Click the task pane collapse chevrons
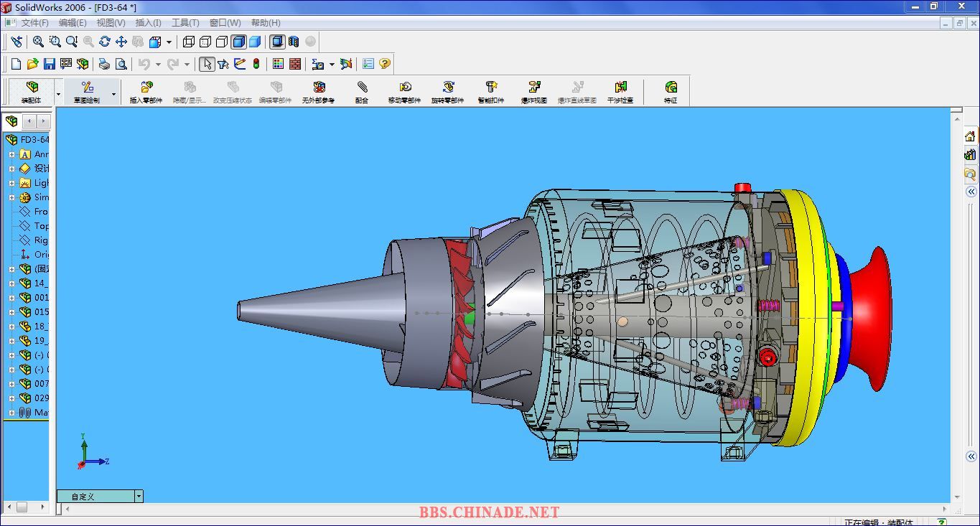Screen dimensions: 980x526 [x=971, y=192]
